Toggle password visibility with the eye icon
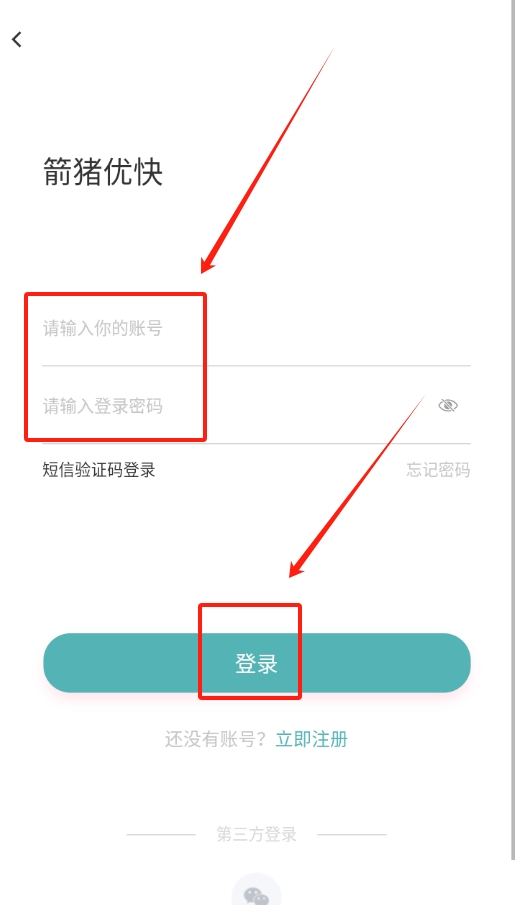 point(448,405)
